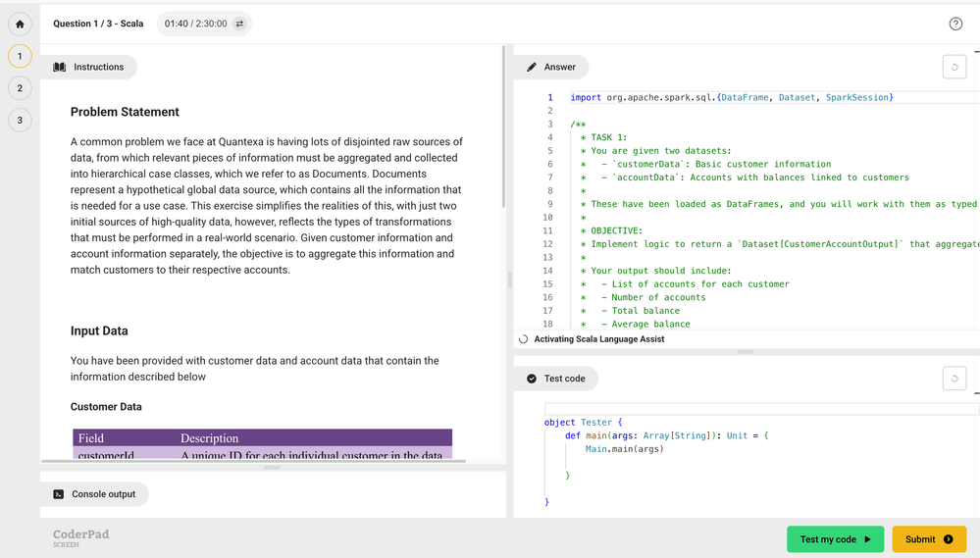This screenshot has width=980, height=558.
Task: Open the help question mark icon
Action: pos(955,24)
